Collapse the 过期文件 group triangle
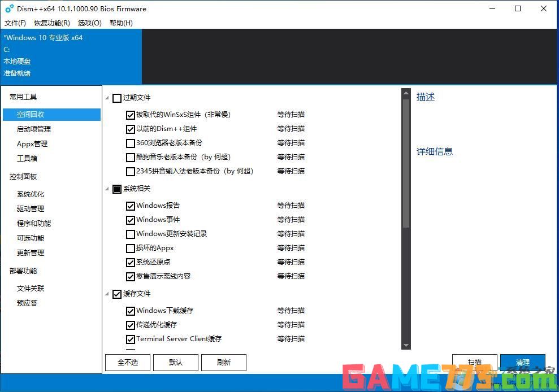This screenshot has width=559, height=392. (107, 98)
